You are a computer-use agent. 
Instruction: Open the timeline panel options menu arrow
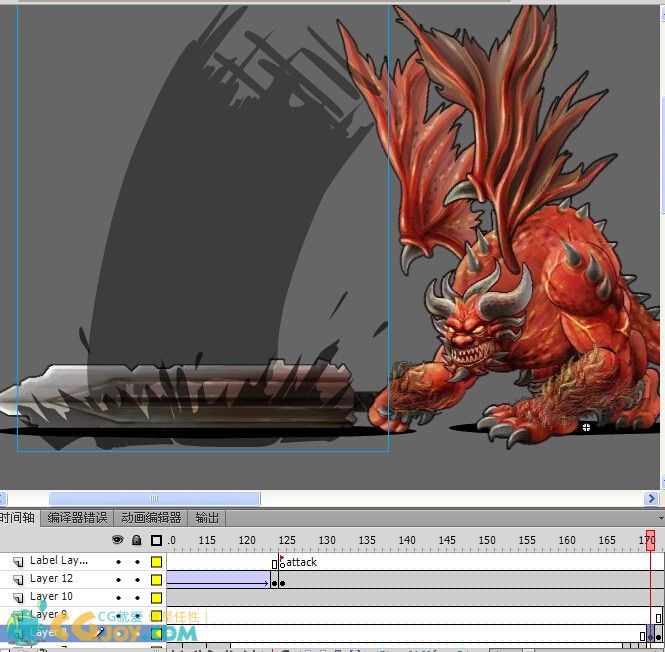(x=661, y=518)
